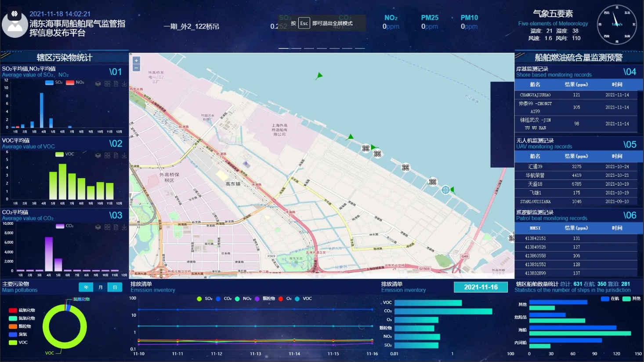Click the drone marker beside the target marker
Viewport: 644px width, 362px height.
pyautogui.click(x=433, y=182)
